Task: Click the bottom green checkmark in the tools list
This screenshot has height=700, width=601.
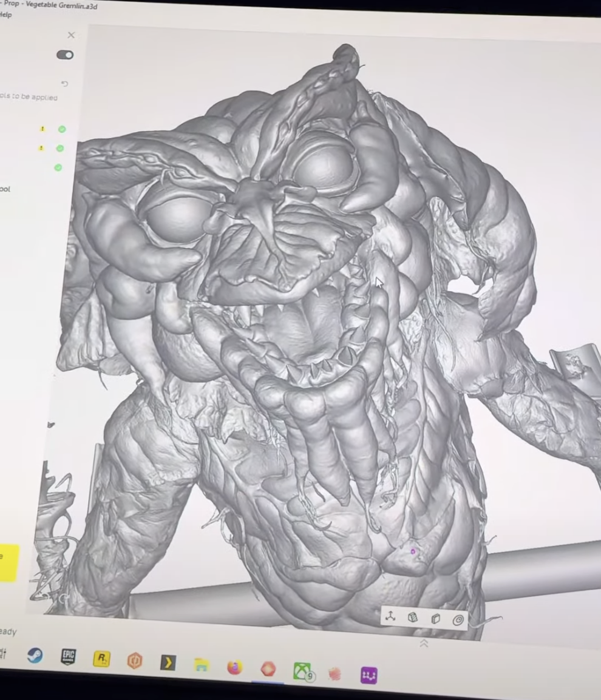Action: (59, 167)
